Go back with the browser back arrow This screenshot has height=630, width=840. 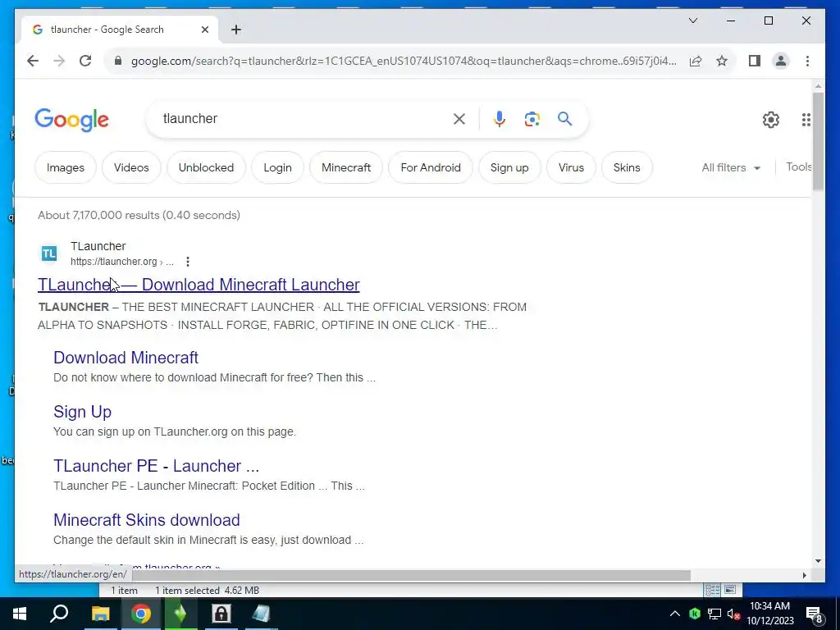coord(33,61)
